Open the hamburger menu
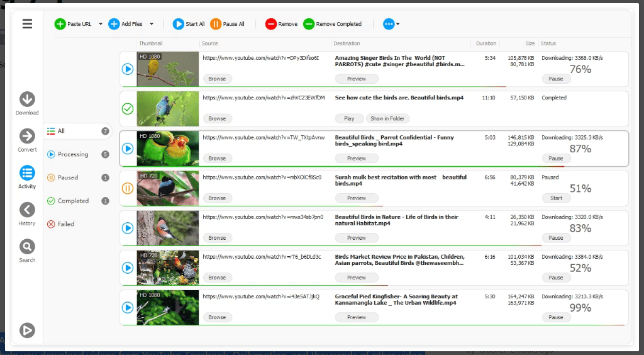 point(27,24)
